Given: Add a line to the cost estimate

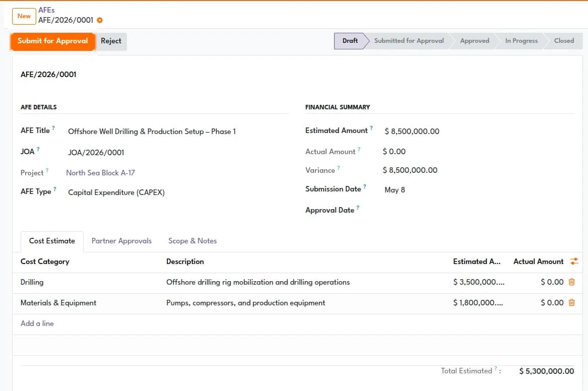Looking at the screenshot, I should pos(37,323).
